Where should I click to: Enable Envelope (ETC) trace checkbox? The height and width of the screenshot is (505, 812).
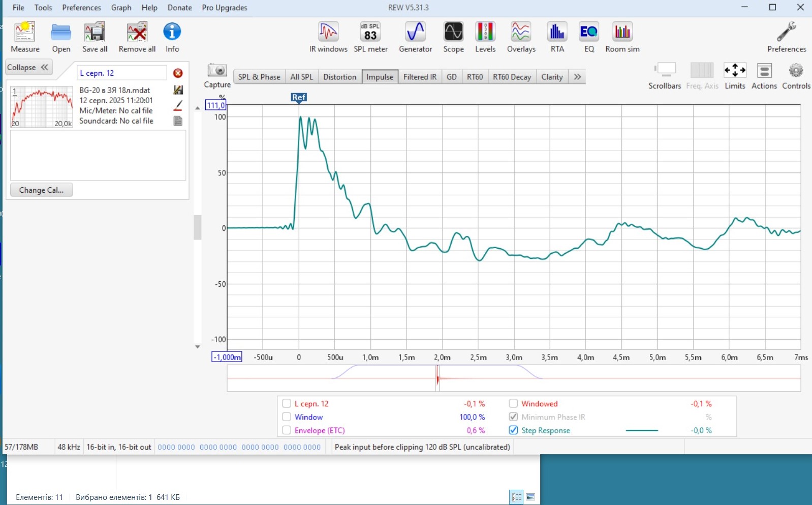287,430
